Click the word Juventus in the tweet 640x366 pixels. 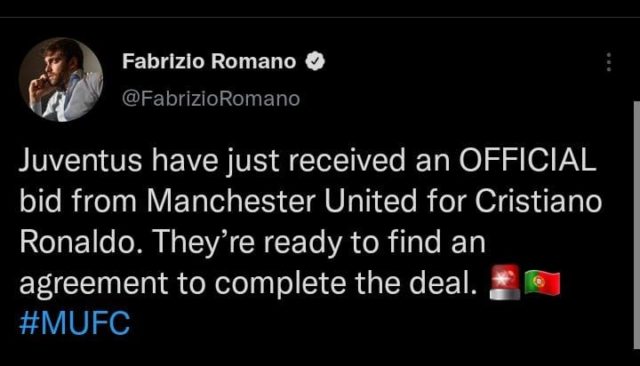click(x=80, y=161)
